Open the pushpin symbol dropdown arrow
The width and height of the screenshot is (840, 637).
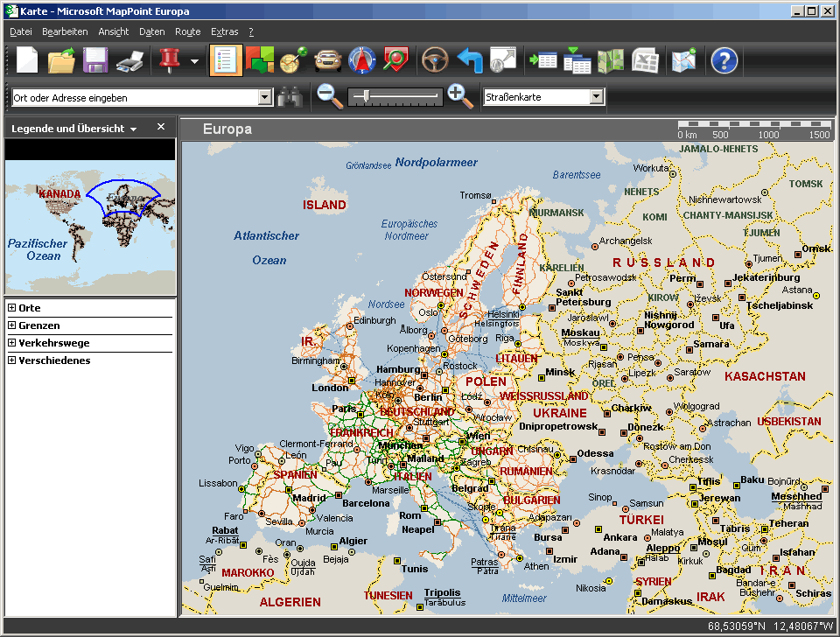coord(194,59)
